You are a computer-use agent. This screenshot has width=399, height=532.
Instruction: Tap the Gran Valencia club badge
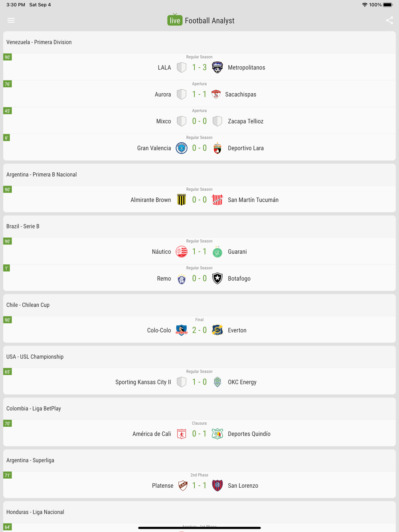coord(182,148)
